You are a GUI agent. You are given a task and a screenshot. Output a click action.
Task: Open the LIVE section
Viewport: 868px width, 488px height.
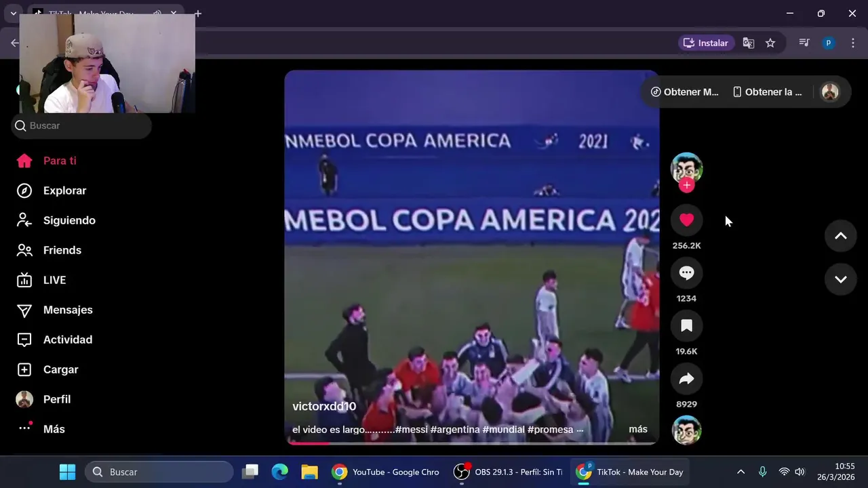coord(41,280)
